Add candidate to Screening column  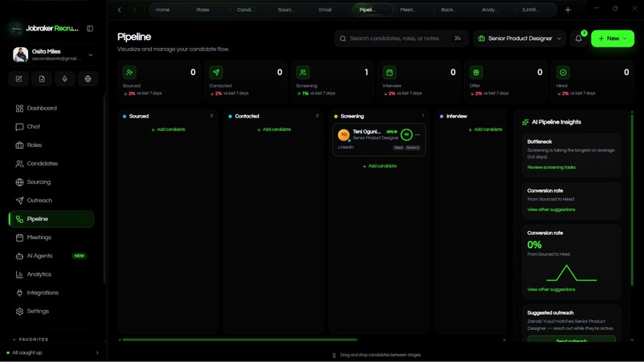(380, 166)
